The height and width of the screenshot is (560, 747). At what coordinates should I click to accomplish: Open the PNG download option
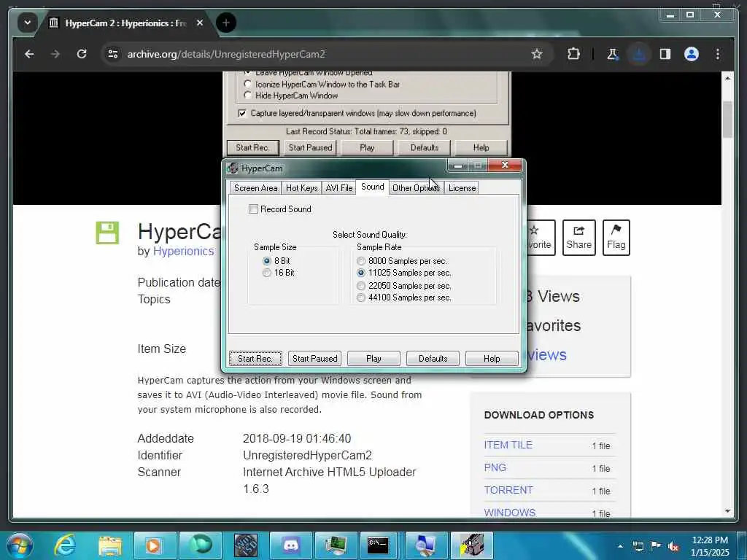tap(495, 467)
